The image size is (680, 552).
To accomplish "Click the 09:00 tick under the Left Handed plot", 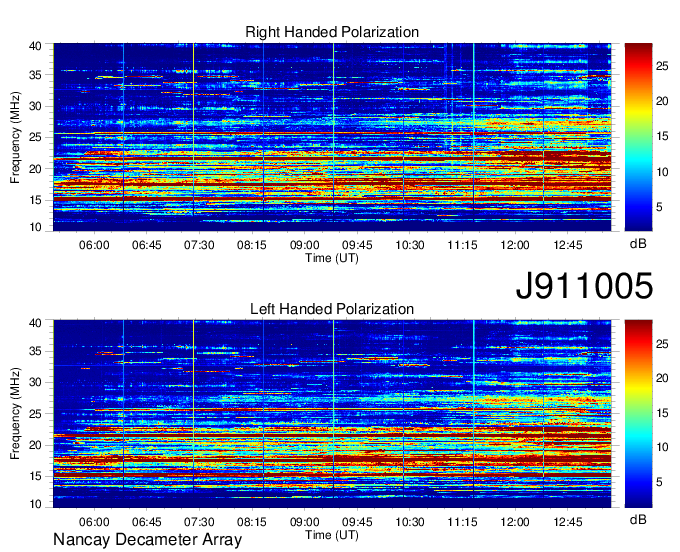I will [x=304, y=522].
